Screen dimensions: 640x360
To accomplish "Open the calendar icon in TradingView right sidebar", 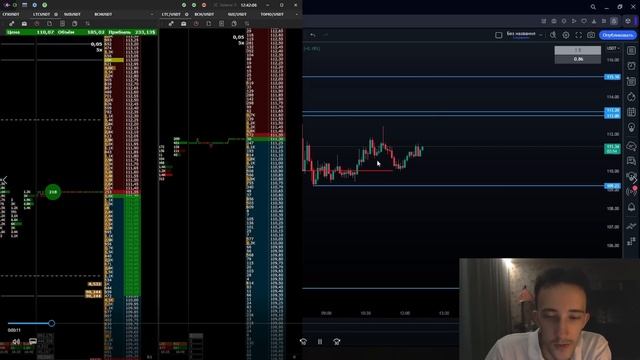I will click(631, 112).
